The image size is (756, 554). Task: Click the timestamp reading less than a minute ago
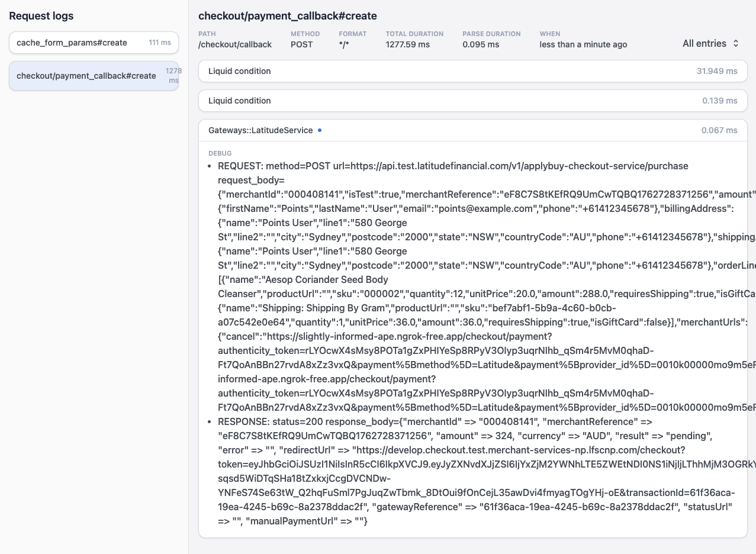[583, 44]
